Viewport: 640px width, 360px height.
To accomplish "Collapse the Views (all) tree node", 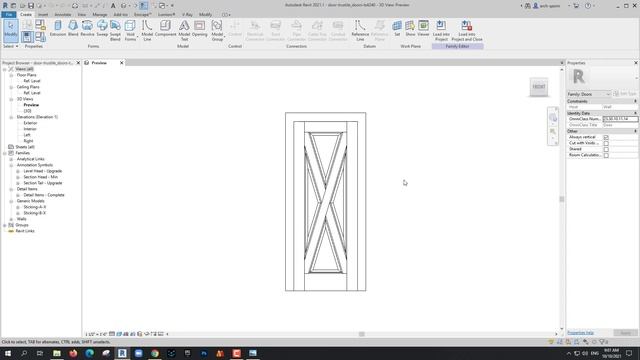I will tap(5, 69).
